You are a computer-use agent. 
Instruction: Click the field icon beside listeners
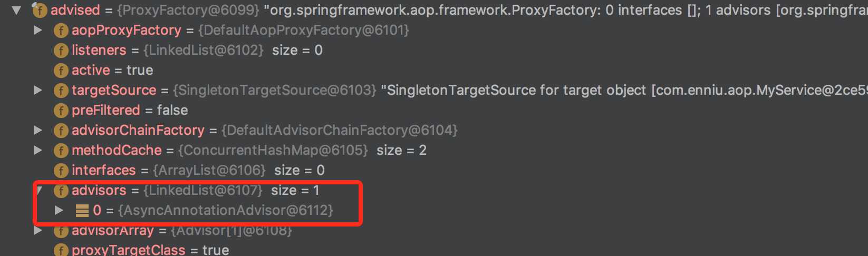click(61, 51)
